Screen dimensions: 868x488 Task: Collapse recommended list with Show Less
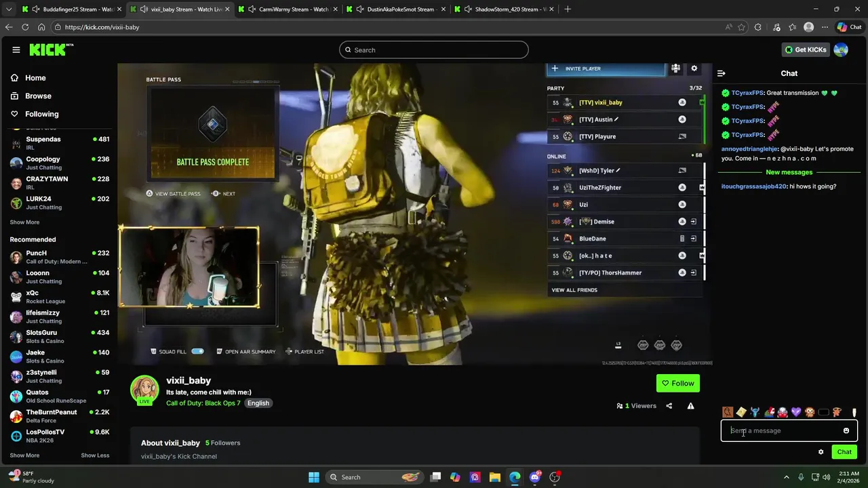[95, 455]
